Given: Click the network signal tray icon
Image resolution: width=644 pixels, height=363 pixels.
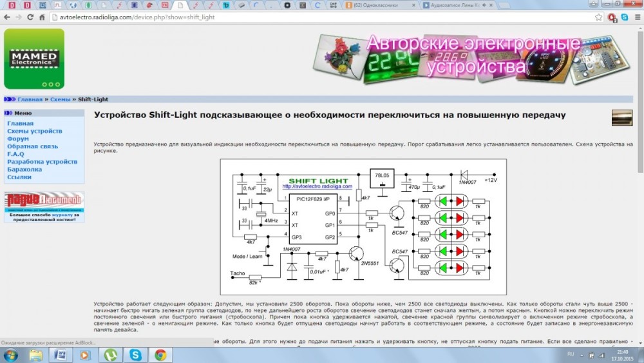Looking at the screenshot, I should click(x=601, y=355).
